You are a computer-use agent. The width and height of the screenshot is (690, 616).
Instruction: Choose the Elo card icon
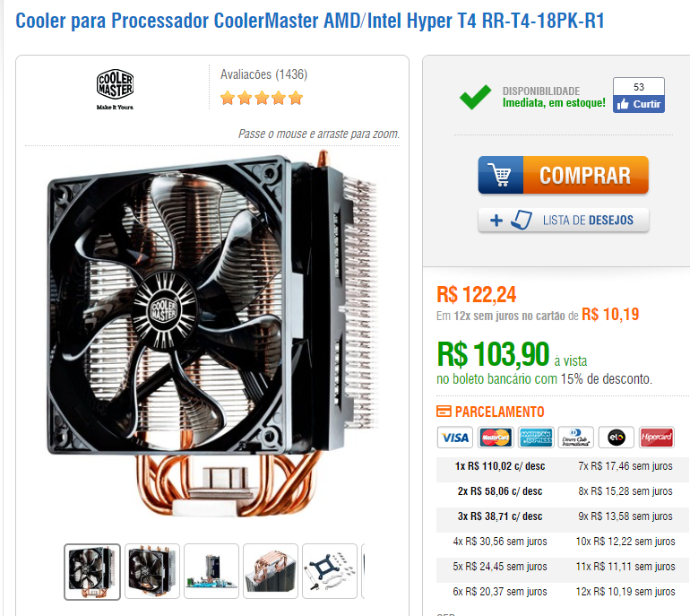coord(617,438)
